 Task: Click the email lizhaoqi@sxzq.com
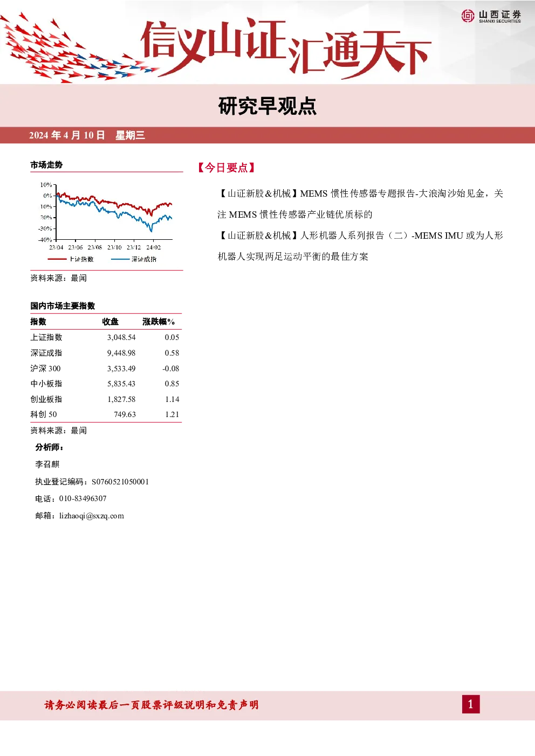click(x=92, y=516)
